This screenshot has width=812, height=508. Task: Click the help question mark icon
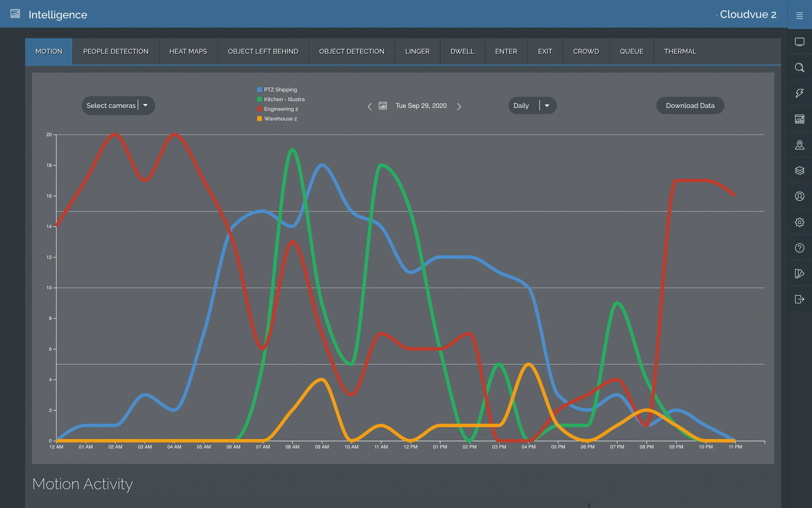tap(799, 248)
